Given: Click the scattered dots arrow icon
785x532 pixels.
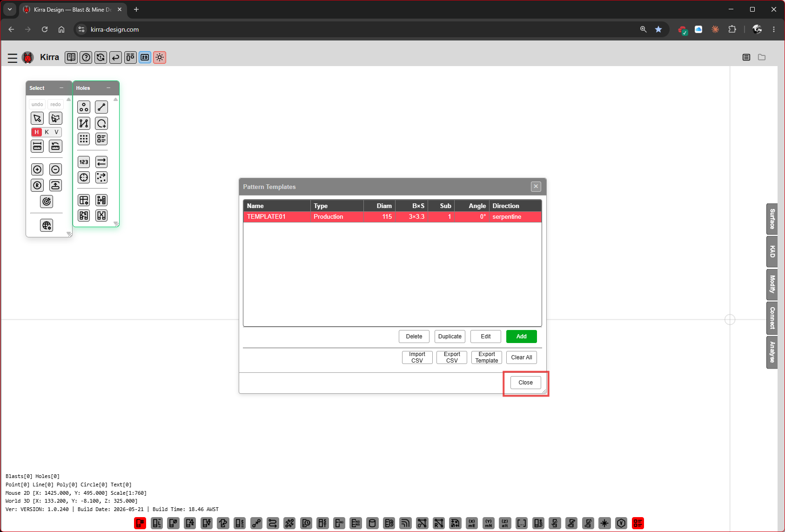Looking at the screenshot, I should point(101,177).
